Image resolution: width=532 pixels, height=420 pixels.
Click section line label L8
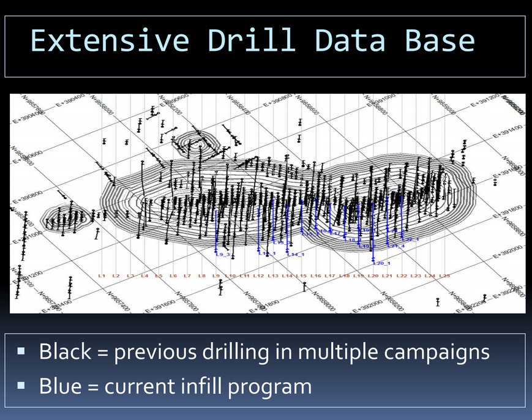(x=202, y=276)
